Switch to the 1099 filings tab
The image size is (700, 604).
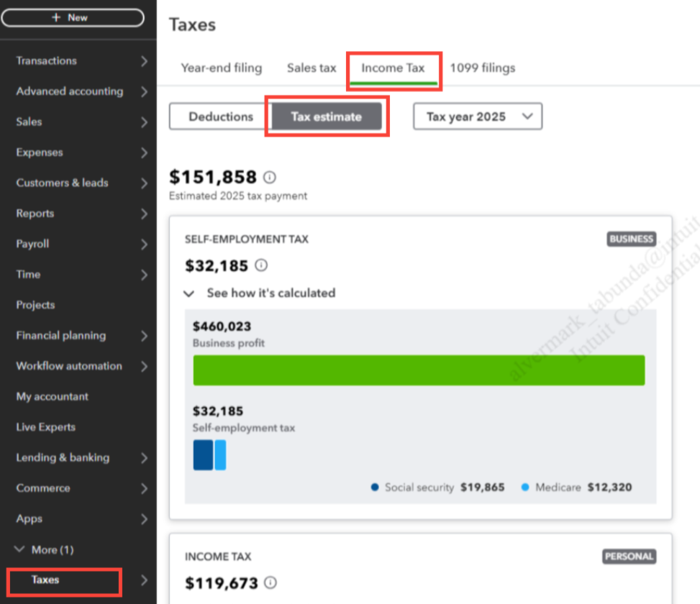click(483, 68)
